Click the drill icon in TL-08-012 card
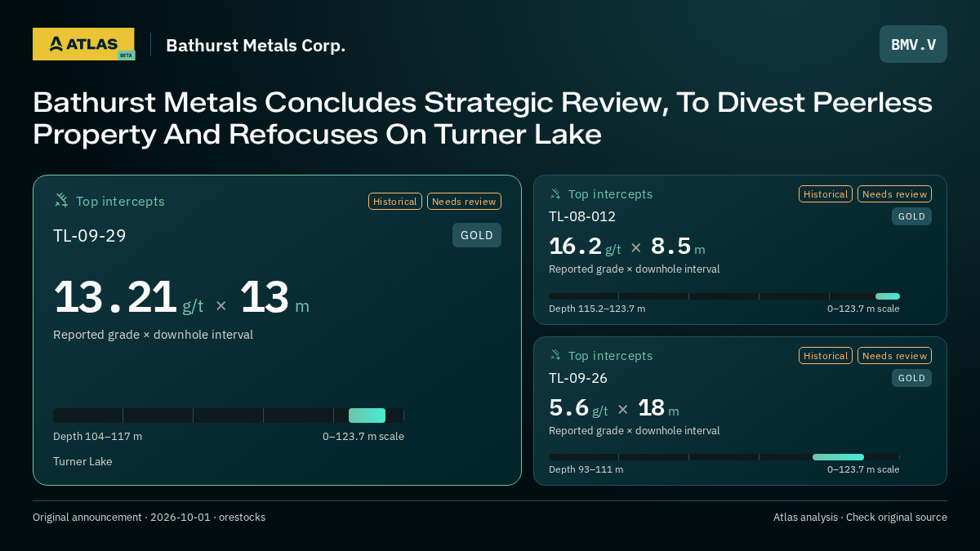 (x=555, y=193)
